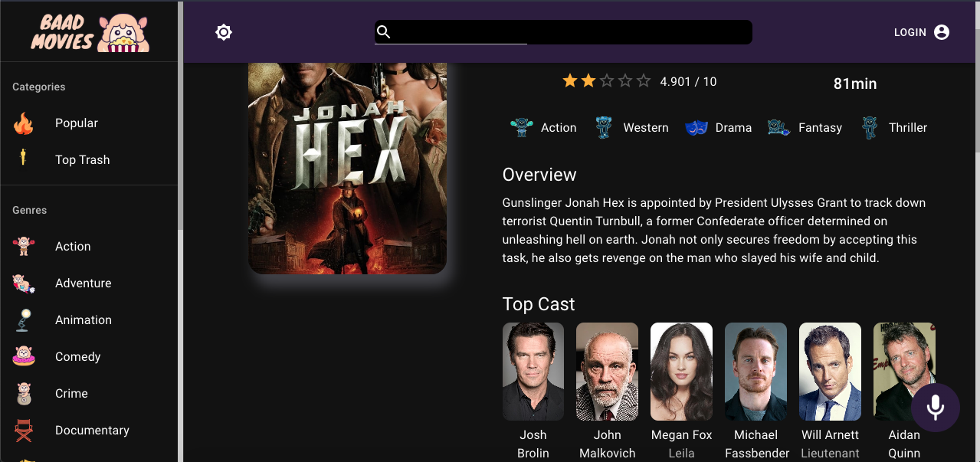
Task: Click the Drama masks icon
Action: [x=696, y=128]
